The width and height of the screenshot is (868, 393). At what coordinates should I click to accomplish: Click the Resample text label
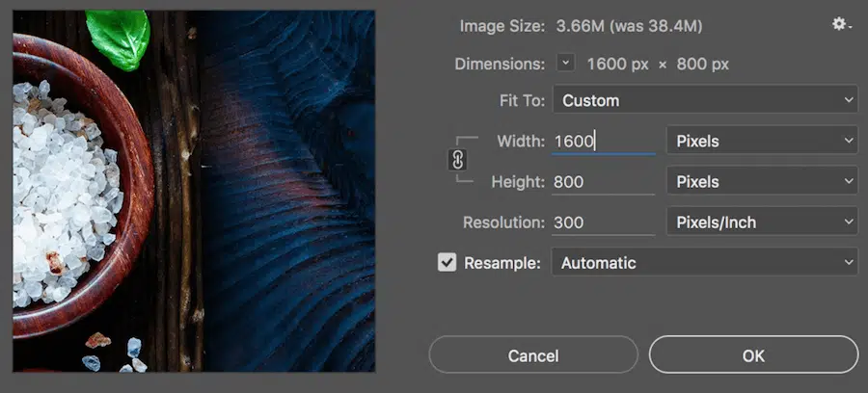[502, 262]
